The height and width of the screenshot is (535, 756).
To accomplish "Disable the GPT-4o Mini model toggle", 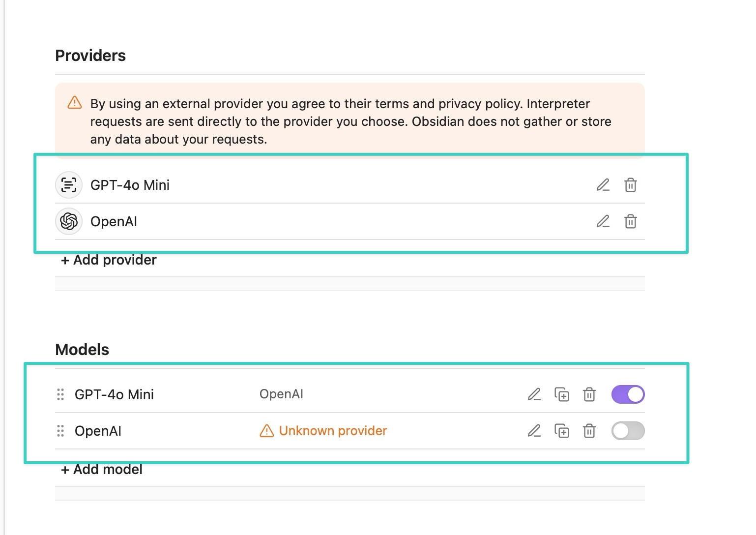I will coord(628,394).
